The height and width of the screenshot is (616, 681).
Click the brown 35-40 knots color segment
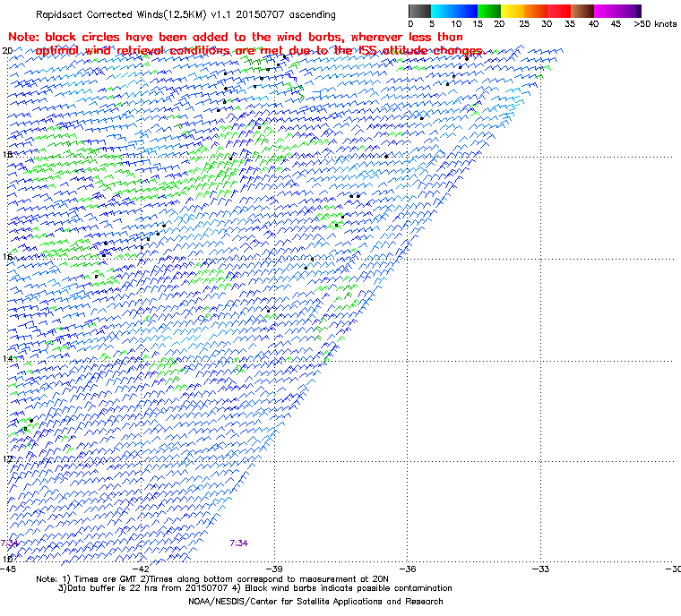[582, 11]
